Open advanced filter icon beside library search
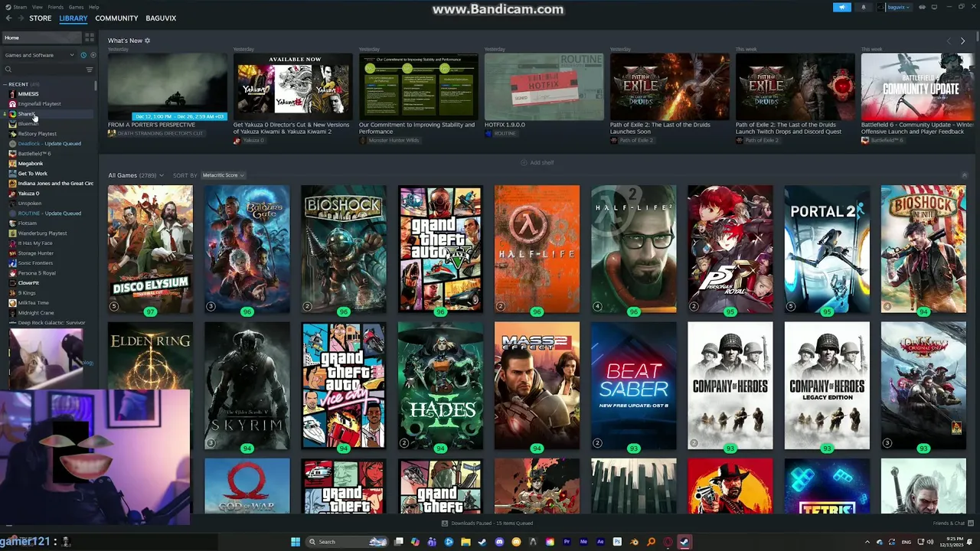The width and height of the screenshot is (980, 551). 89,70
